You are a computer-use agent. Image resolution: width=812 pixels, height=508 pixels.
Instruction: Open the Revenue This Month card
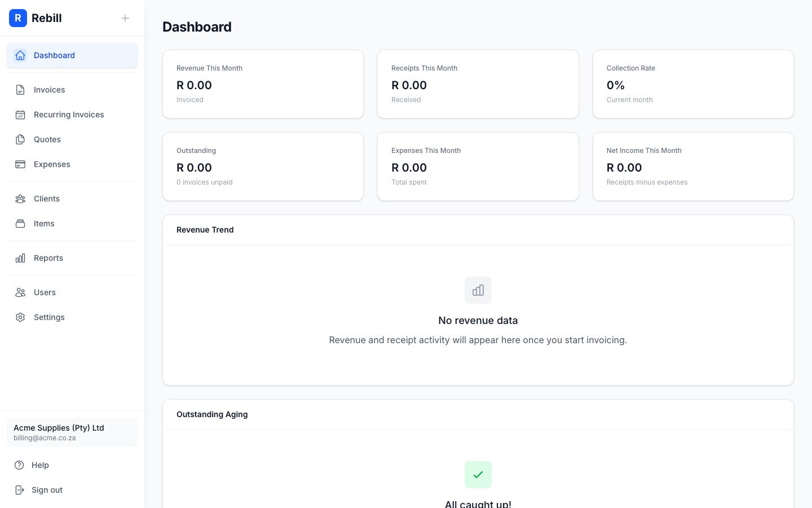(x=263, y=84)
